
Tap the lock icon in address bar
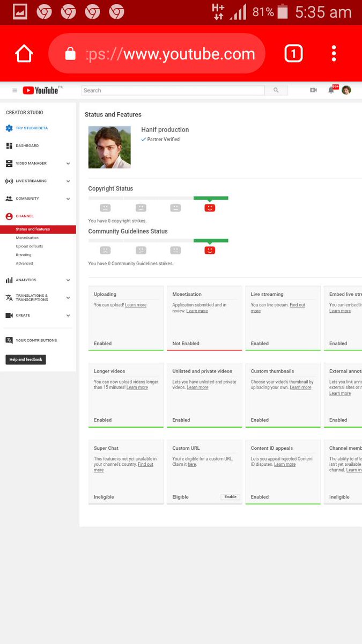[70, 53]
